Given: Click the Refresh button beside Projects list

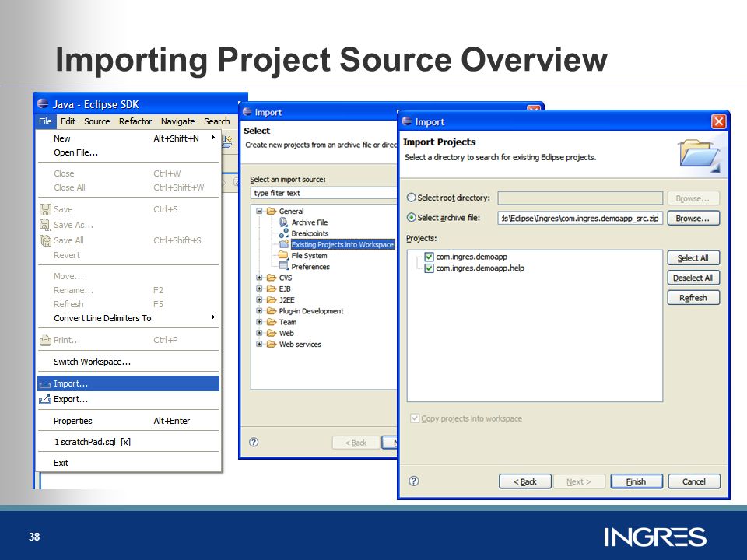Looking at the screenshot, I should [x=693, y=298].
